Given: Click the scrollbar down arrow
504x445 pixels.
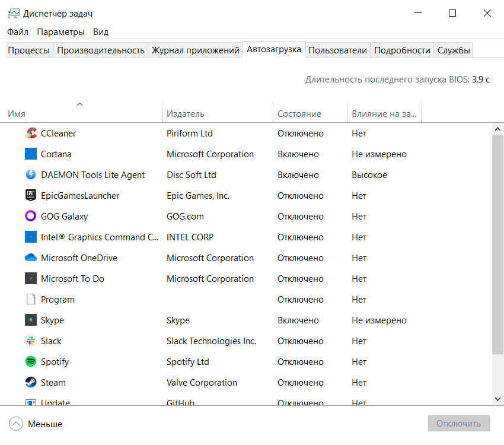Looking at the screenshot, I should [x=498, y=399].
